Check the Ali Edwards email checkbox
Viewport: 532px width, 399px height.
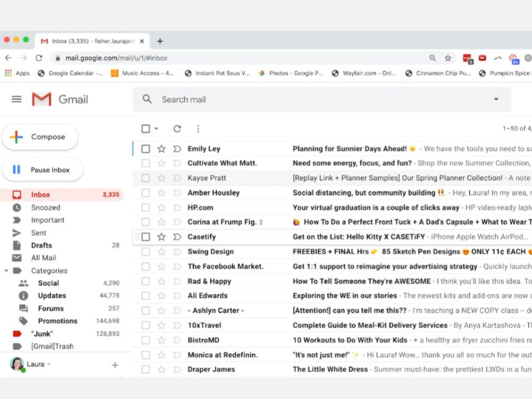pos(146,295)
